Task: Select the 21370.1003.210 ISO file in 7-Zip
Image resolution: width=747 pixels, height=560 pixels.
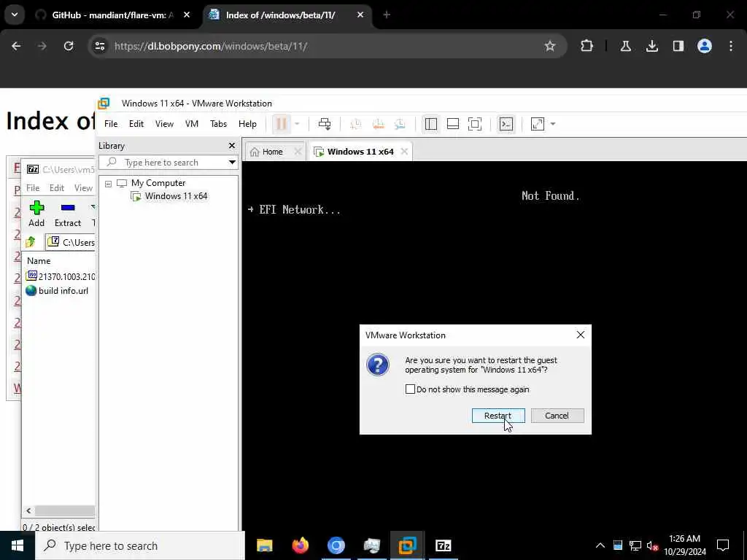Action: tap(61, 276)
